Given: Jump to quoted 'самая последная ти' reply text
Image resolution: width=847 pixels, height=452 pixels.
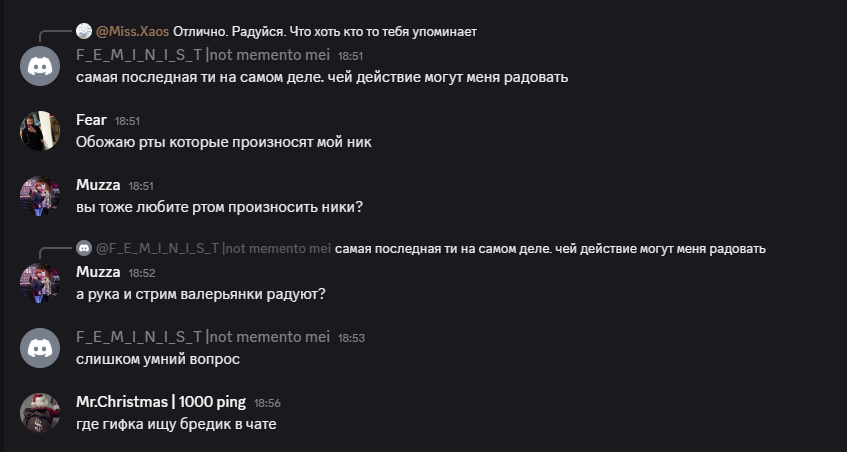Looking at the screenshot, I should [550, 249].
